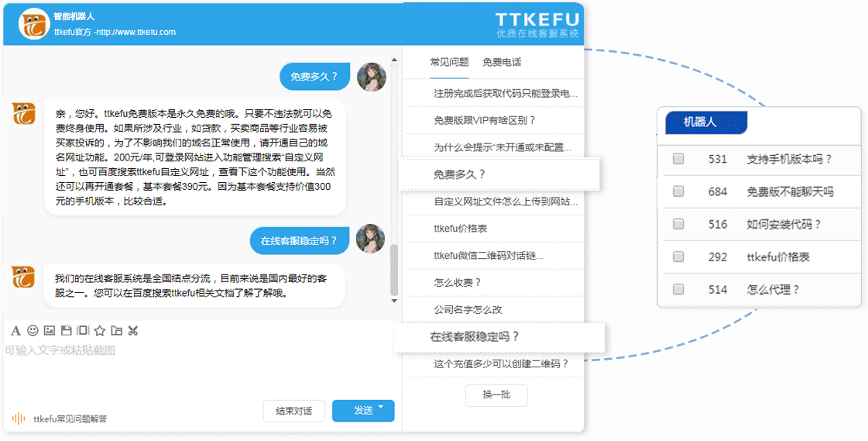The height and width of the screenshot is (441, 868).
Task: Switch to the 免费电话 tab
Action: 502,62
